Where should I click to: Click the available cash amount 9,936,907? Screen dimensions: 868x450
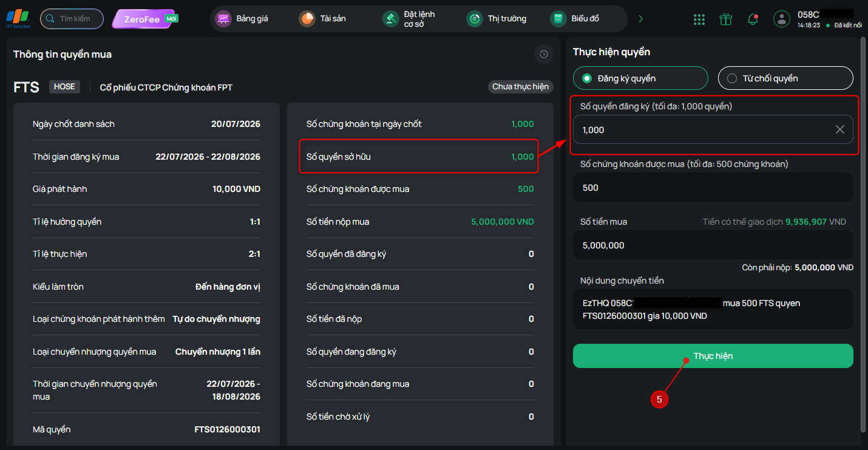806,222
